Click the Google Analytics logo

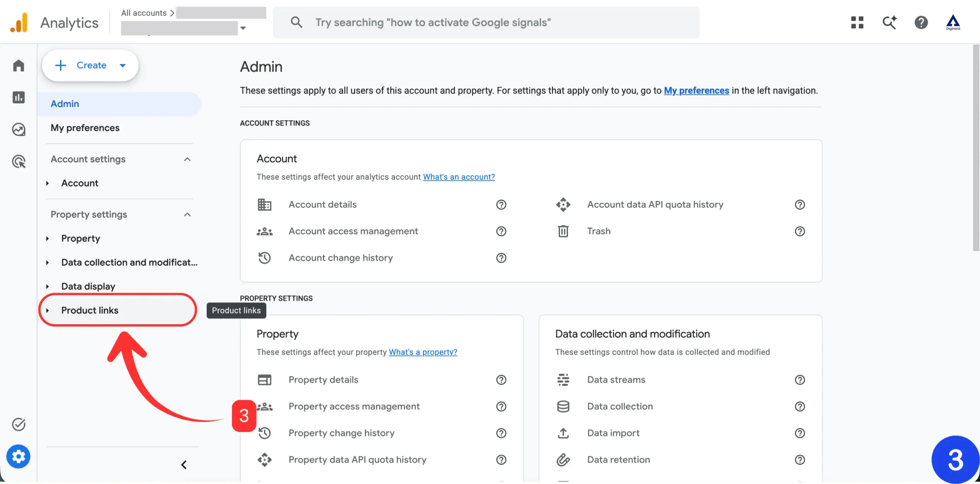[19, 23]
